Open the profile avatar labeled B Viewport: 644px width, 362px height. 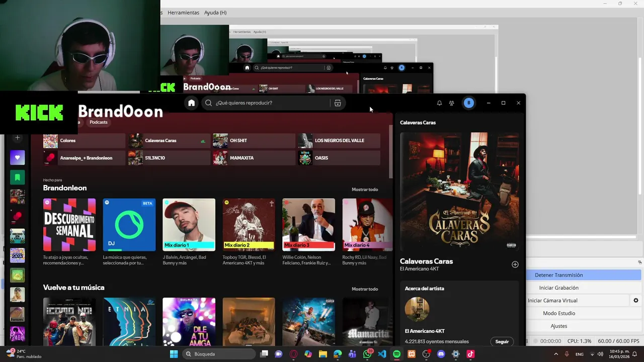tap(469, 103)
